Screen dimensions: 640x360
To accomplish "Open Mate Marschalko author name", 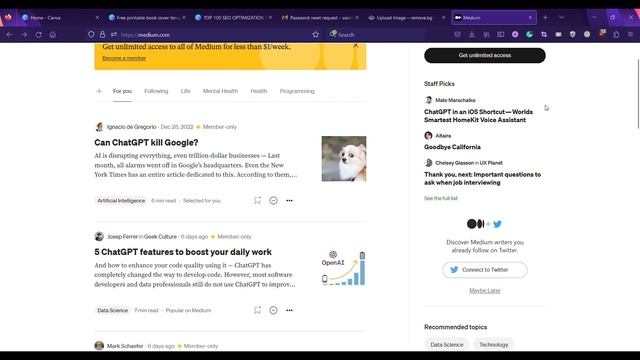I will [x=455, y=100].
